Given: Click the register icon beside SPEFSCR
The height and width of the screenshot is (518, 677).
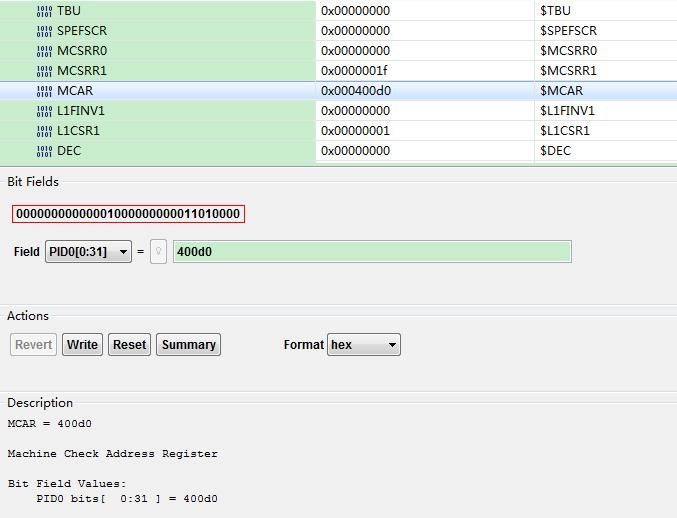Looking at the screenshot, I should 44,31.
